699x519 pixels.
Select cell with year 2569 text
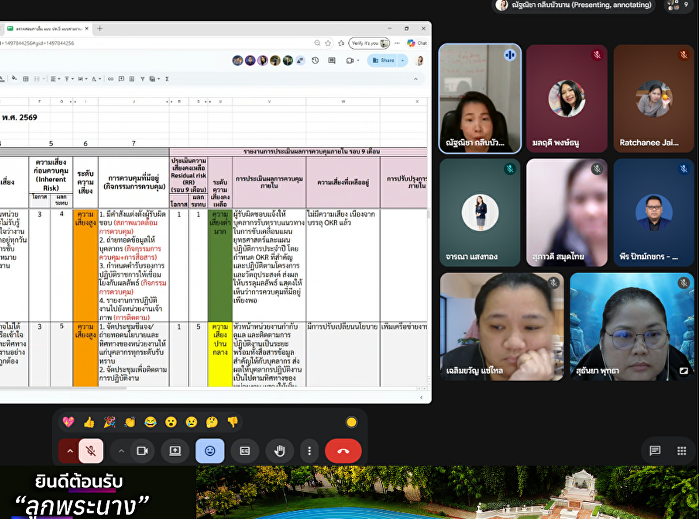click(20, 117)
